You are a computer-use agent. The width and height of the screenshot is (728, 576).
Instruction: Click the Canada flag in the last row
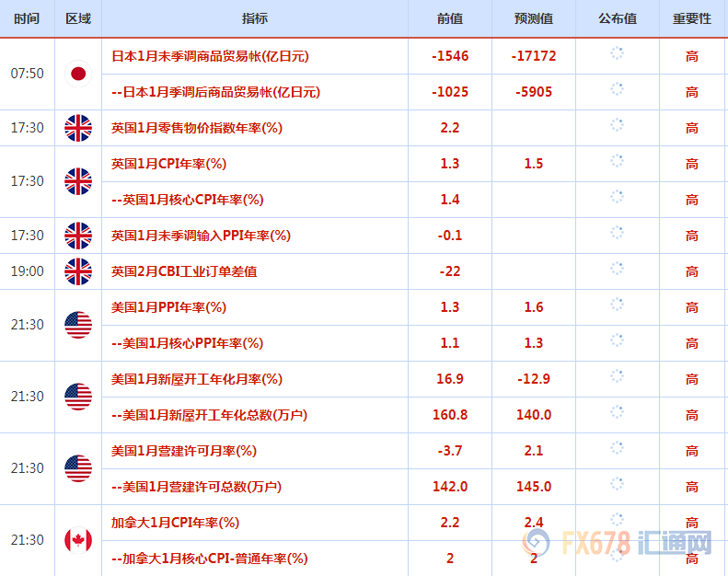click(x=78, y=540)
